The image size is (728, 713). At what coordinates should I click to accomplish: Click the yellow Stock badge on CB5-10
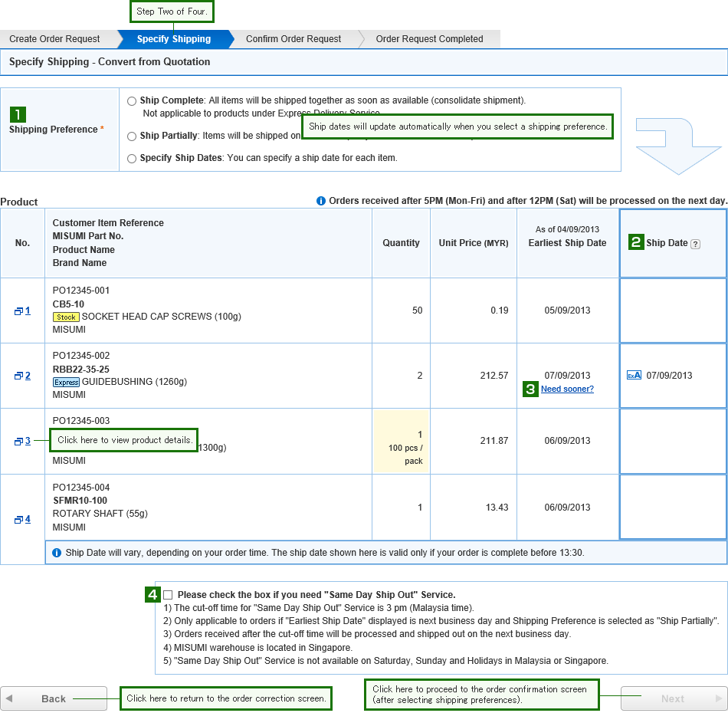[x=66, y=317]
